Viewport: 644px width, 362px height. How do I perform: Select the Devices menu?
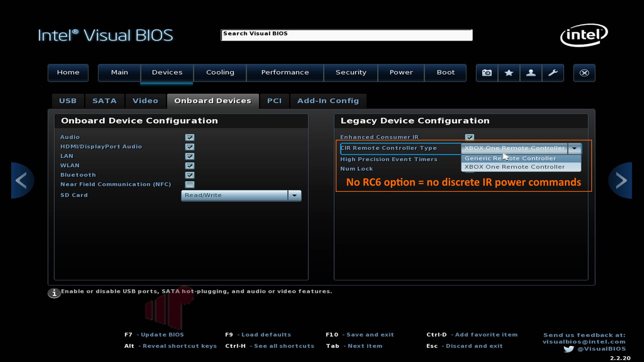pyautogui.click(x=167, y=72)
